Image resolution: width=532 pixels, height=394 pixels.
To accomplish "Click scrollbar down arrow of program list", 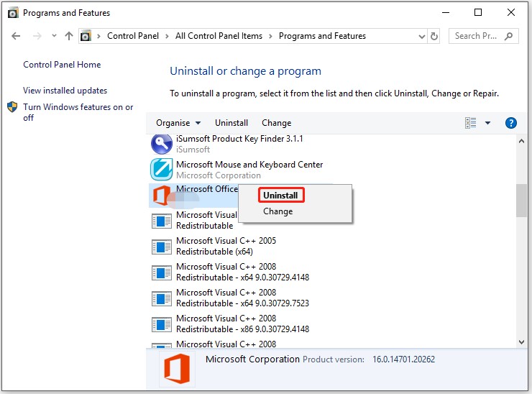I will tap(521, 342).
